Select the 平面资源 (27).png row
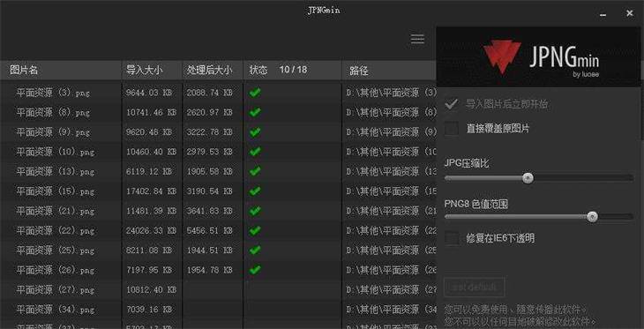 pyautogui.click(x=218, y=289)
